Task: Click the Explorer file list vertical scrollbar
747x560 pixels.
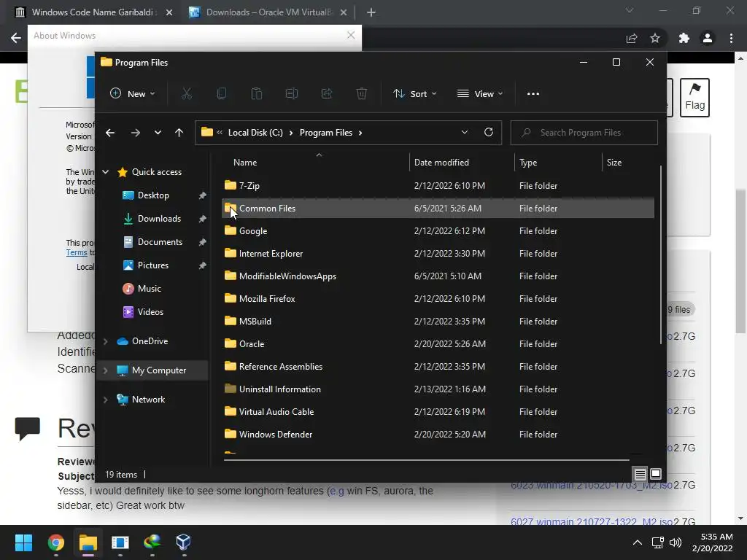Action: (x=660, y=254)
